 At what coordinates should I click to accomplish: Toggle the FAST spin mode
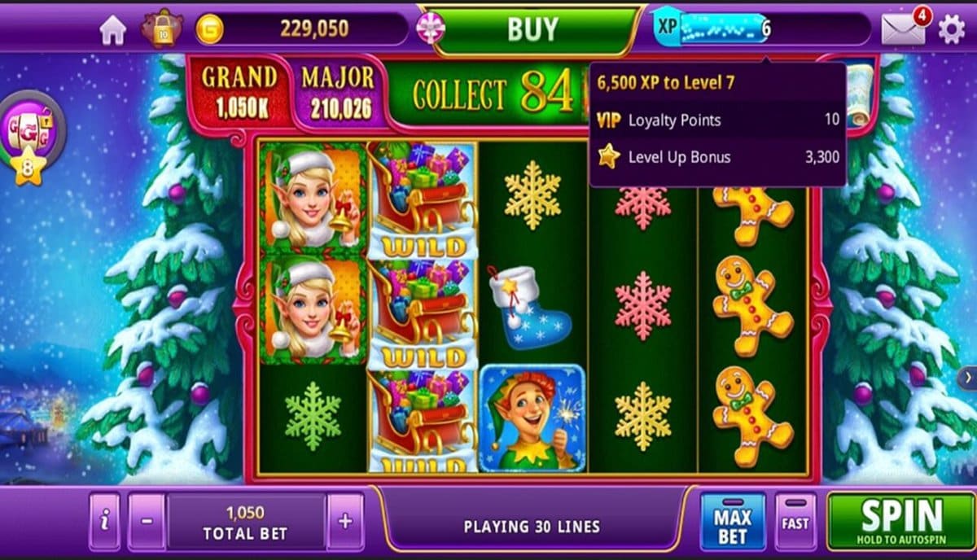795,523
